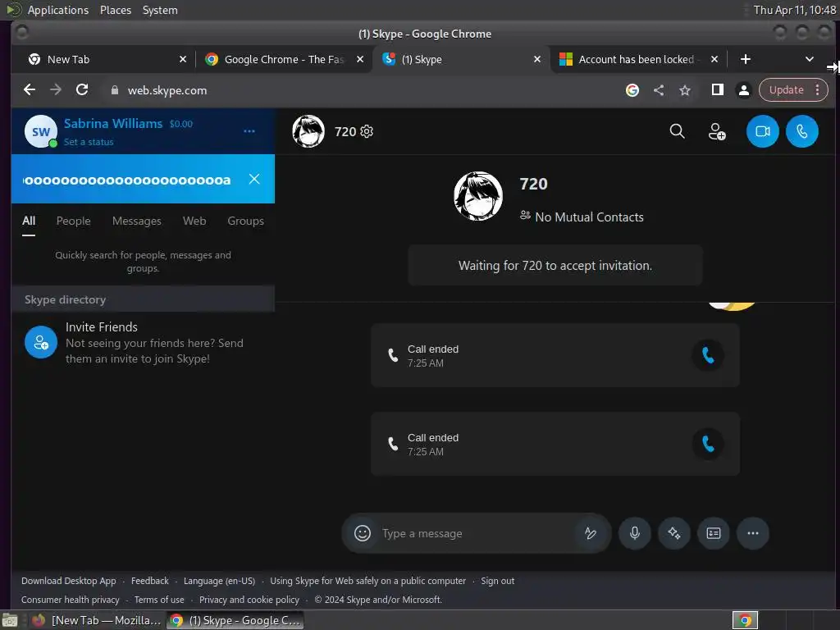Select the Web search filter tab
840x630 pixels.
[x=194, y=221]
